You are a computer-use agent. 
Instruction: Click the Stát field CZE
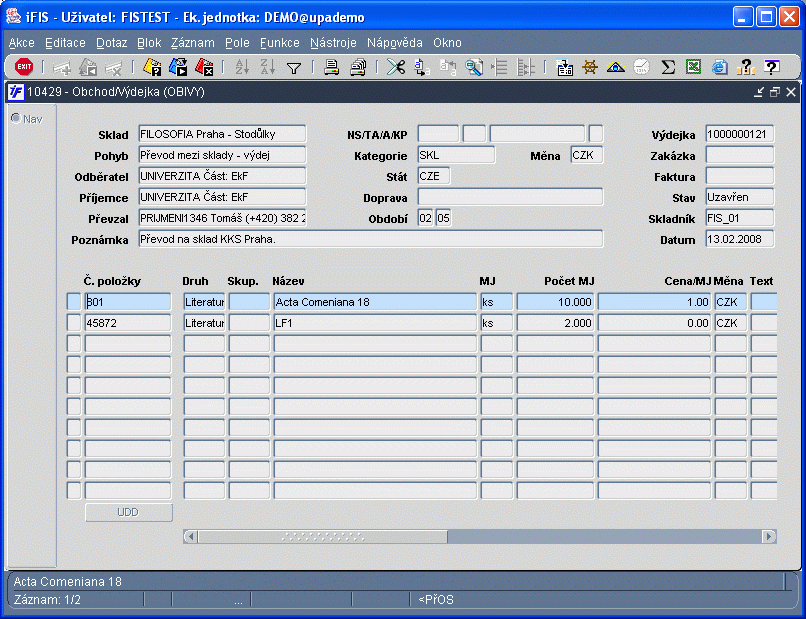click(x=434, y=176)
